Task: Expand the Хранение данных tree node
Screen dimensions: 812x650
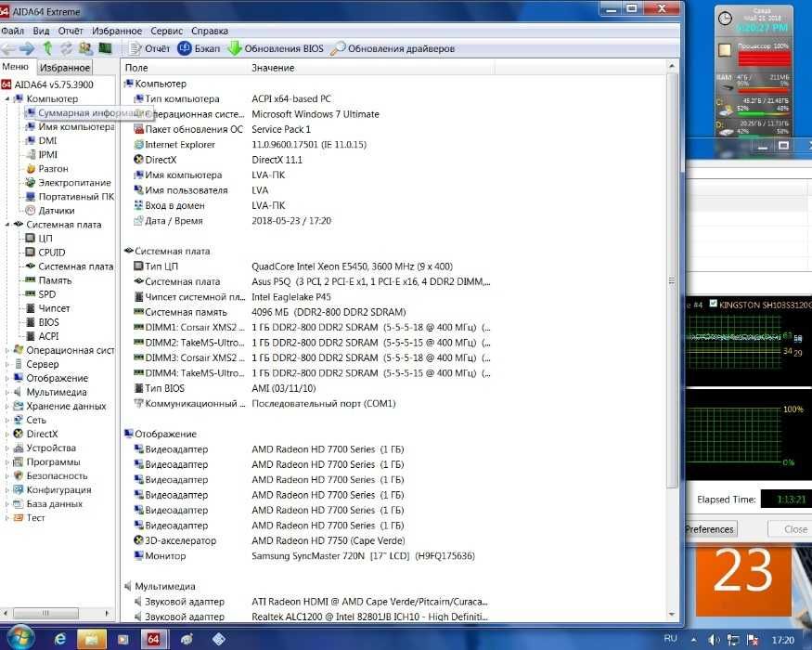Action: tap(7, 407)
